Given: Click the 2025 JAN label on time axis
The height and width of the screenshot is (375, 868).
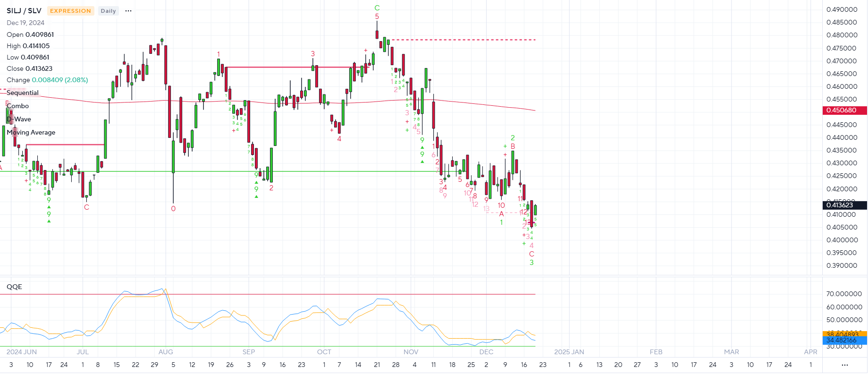Looking at the screenshot, I should [569, 352].
